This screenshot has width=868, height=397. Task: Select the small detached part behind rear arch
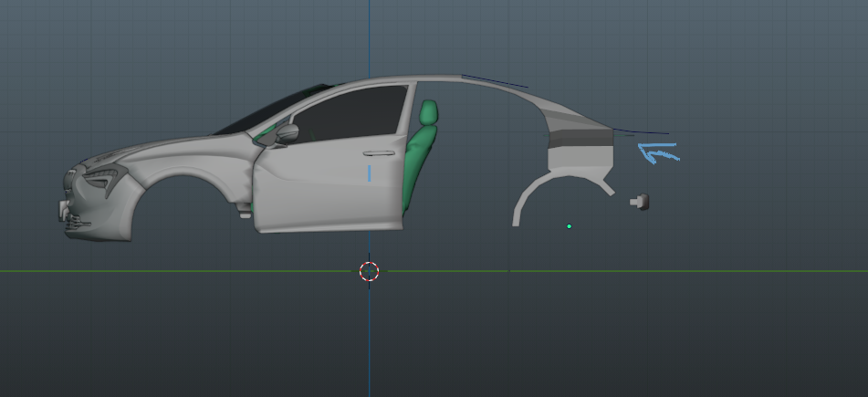coord(640,202)
